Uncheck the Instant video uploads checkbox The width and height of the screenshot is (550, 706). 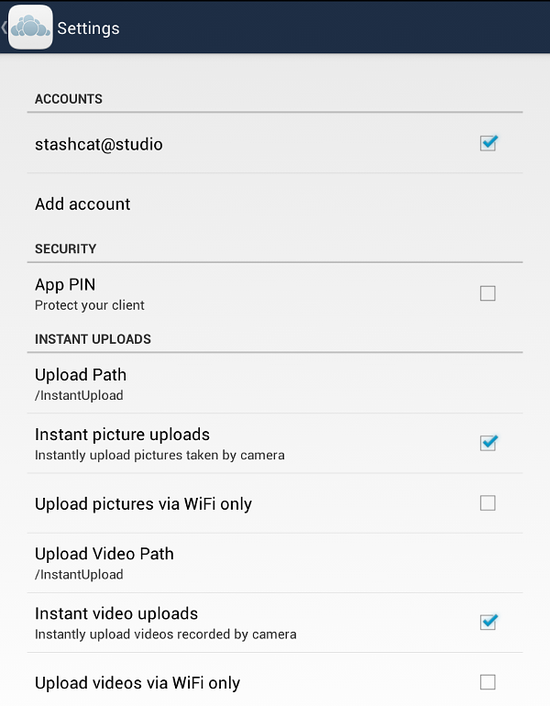488,622
